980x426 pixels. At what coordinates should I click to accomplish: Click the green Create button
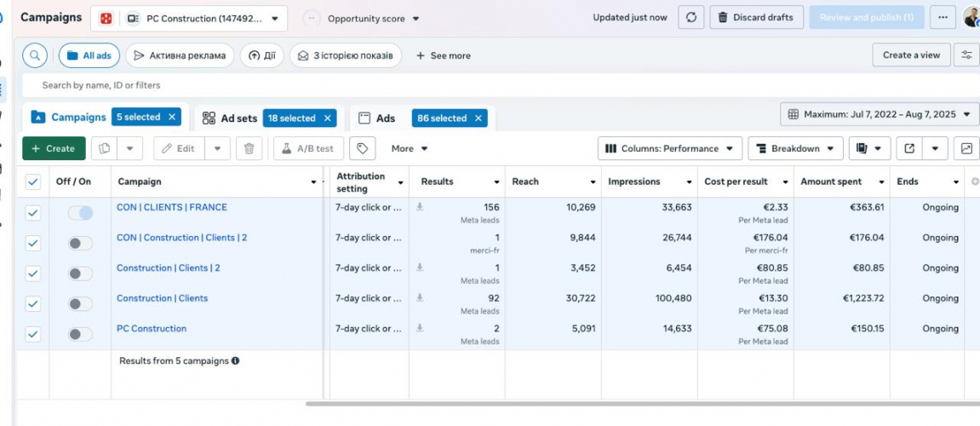(54, 148)
